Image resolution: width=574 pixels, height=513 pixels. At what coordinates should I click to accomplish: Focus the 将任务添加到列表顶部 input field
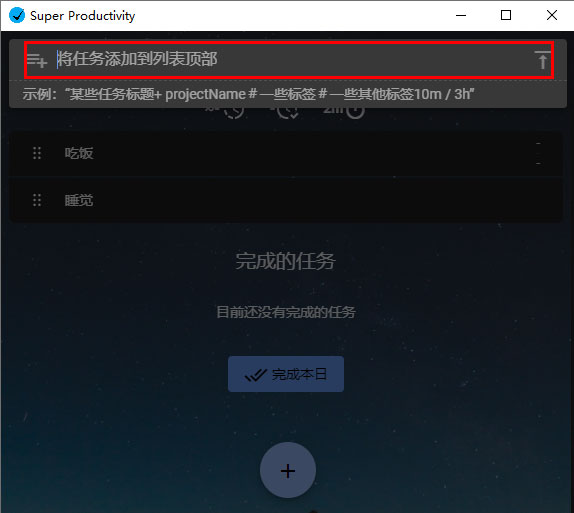pos(289,60)
